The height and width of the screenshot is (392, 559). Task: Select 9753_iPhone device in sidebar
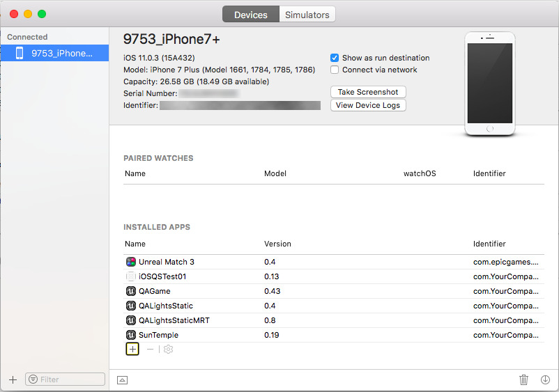coord(54,53)
